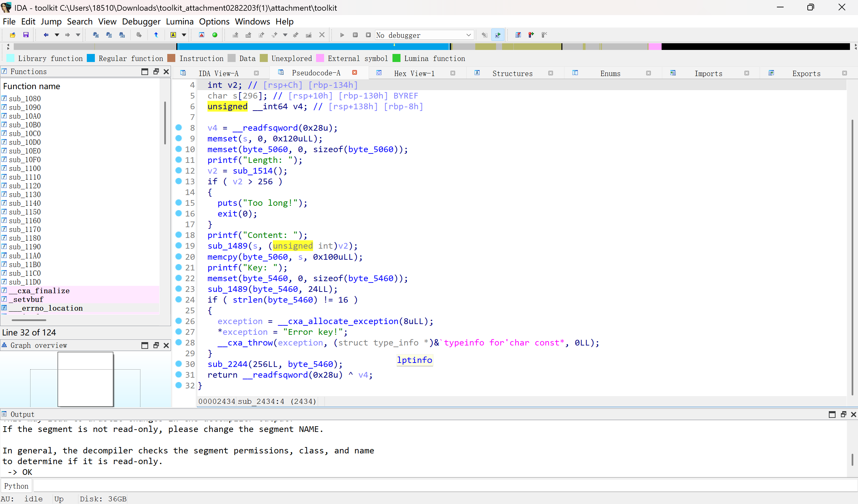This screenshot has height=504, width=858.
Task: Toggle breakpoint dot on line 30
Action: click(178, 364)
